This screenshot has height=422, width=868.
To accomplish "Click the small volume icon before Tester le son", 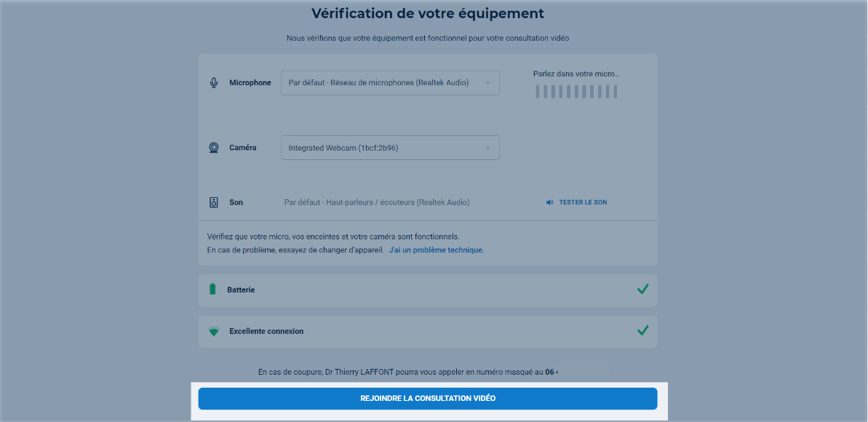I will tap(550, 202).
